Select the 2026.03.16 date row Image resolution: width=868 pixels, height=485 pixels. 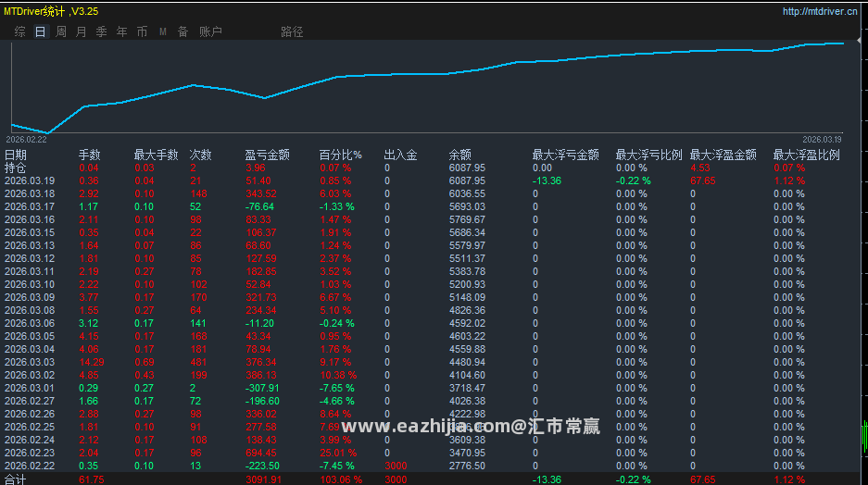click(x=30, y=219)
